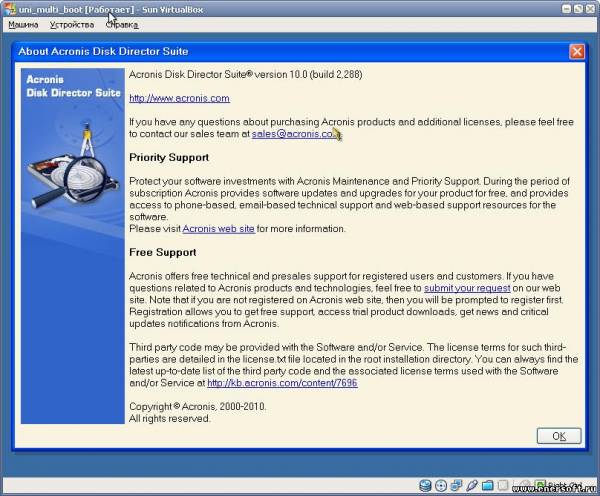The image size is (600, 496).
Task: Click the Priority Support heading
Action: [x=169, y=157]
